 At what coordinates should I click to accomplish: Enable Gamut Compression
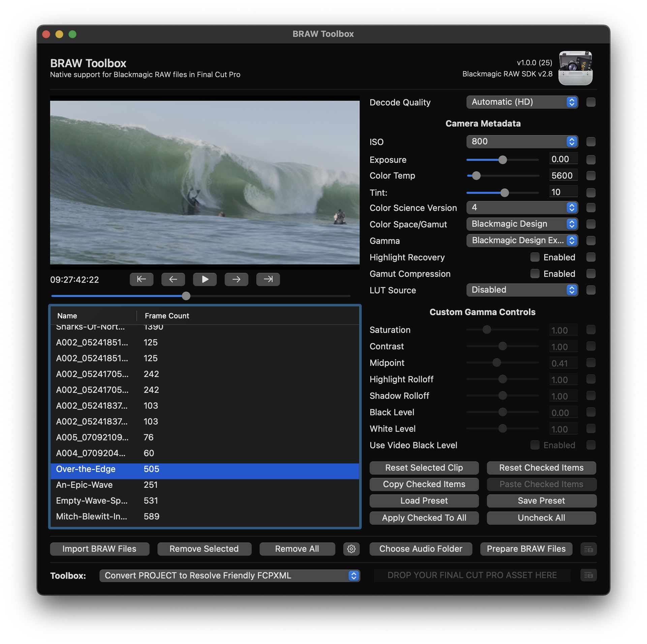(x=534, y=273)
